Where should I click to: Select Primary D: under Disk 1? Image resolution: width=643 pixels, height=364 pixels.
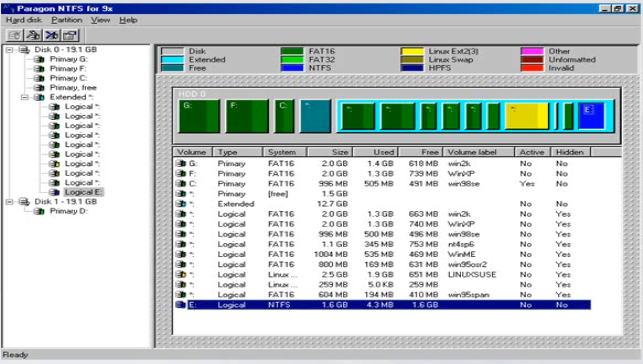69,211
